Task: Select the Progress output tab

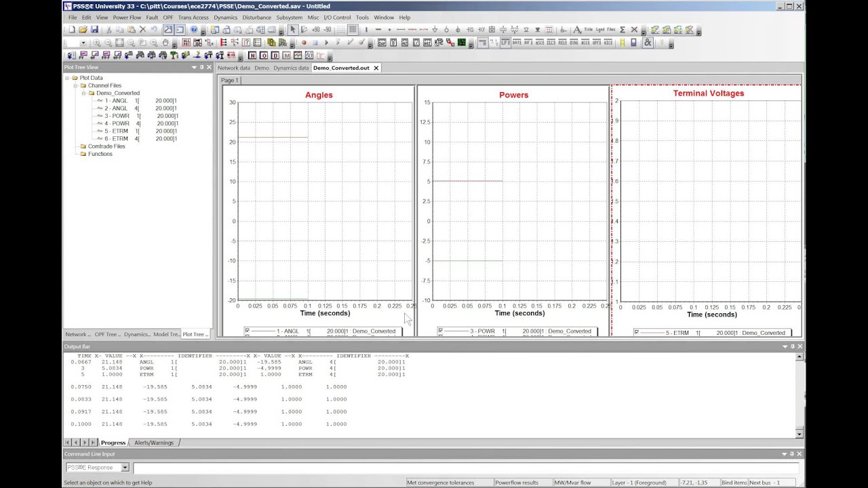Action: pyautogui.click(x=113, y=443)
